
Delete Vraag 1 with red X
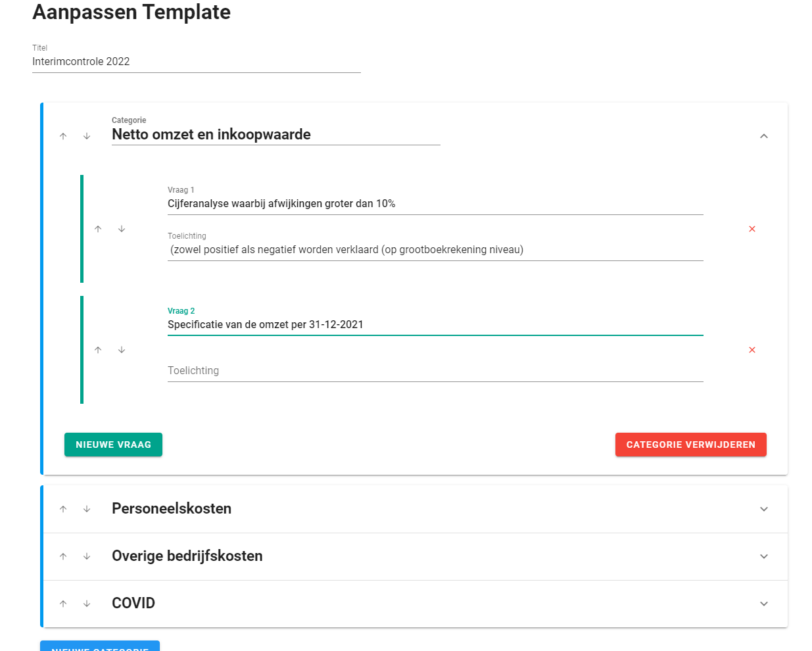click(752, 229)
